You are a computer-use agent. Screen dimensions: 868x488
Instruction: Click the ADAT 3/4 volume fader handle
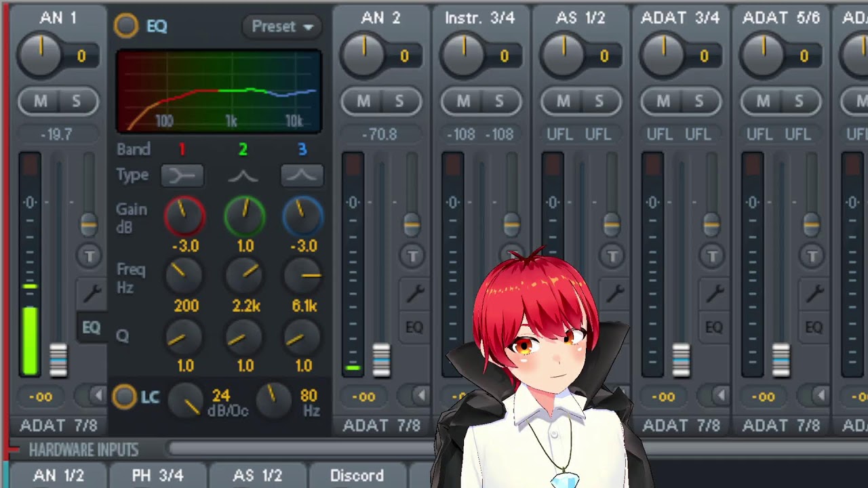coord(681,360)
